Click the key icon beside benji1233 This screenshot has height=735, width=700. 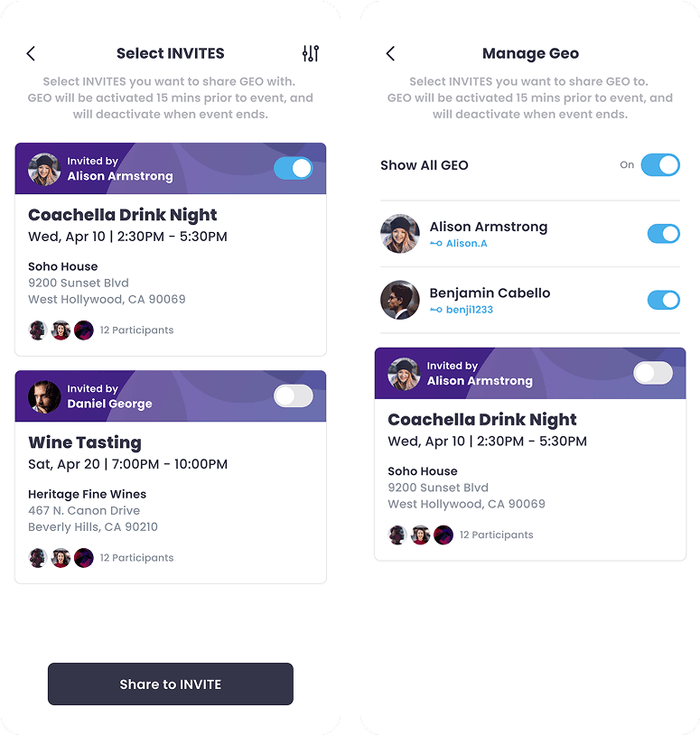tap(436, 310)
